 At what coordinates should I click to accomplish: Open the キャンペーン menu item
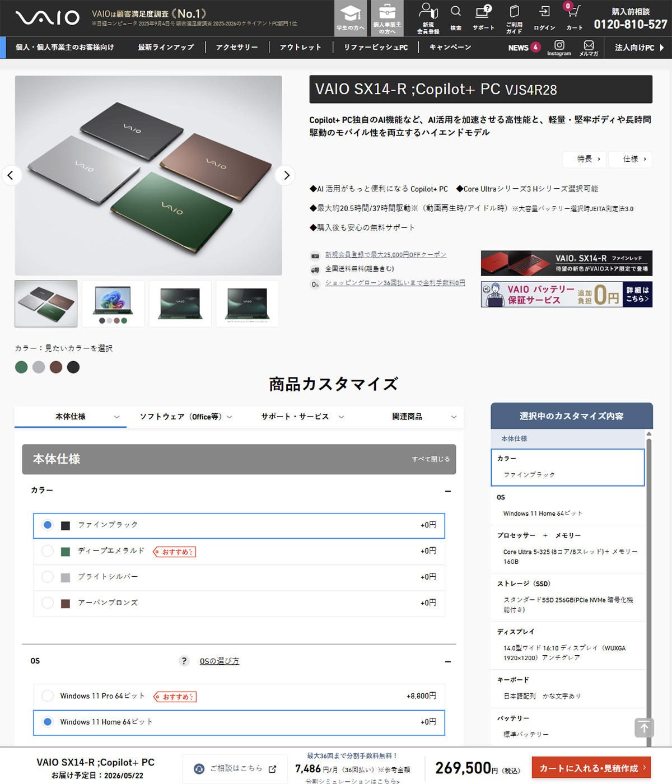click(x=450, y=48)
